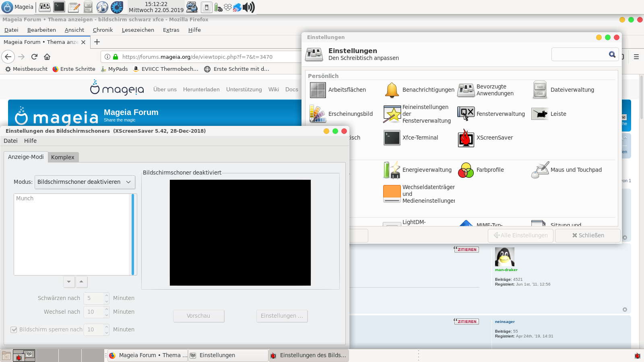Open Firefox hamburger menu
The image size is (644, 362).
coord(636,57)
